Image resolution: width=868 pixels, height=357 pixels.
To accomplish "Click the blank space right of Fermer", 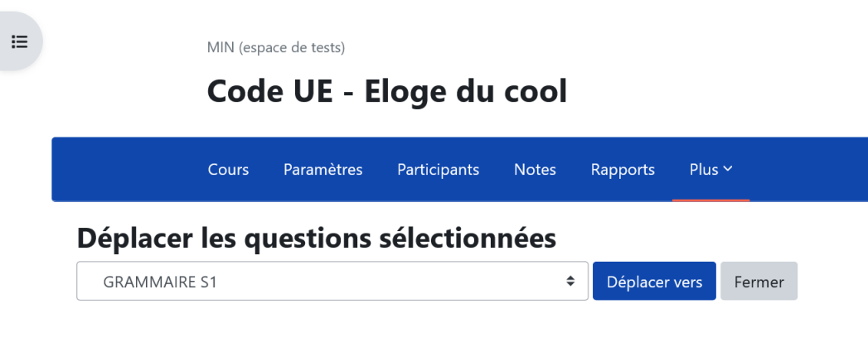I will 833,282.
